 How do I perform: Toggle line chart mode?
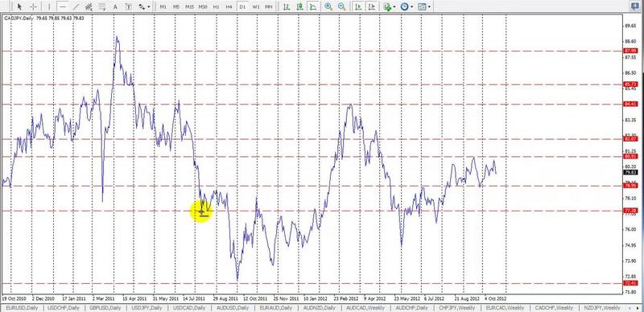click(x=313, y=6)
